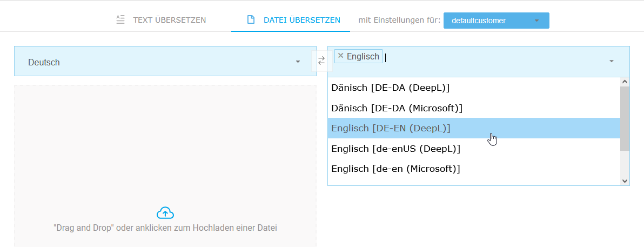Select Englisch [DE-EN (DeepL)] from list
This screenshot has height=247, width=644.
pyautogui.click(x=391, y=128)
